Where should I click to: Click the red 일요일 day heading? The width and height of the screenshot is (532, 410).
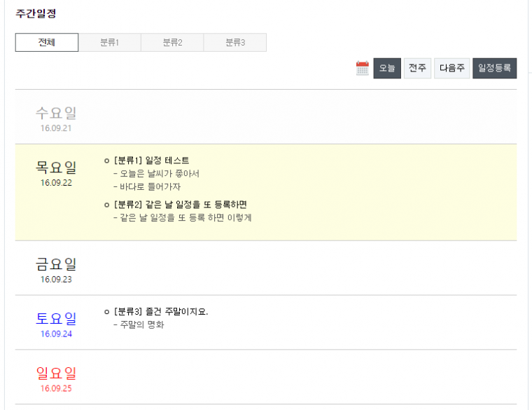56,373
